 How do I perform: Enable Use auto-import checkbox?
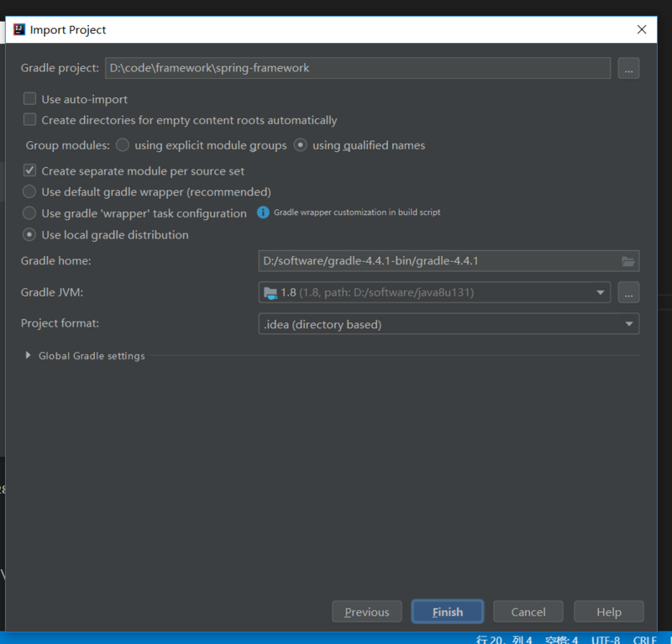pyautogui.click(x=29, y=99)
